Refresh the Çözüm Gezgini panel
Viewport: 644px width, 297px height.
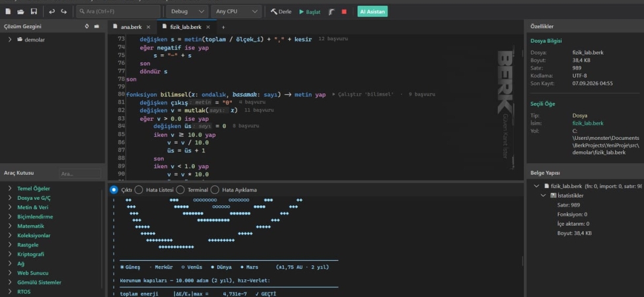87,26
